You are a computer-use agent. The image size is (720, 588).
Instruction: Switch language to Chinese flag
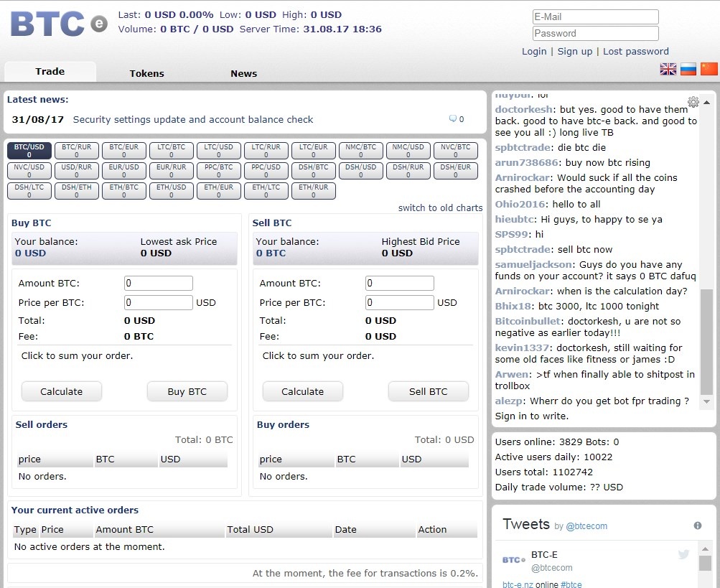[709, 69]
